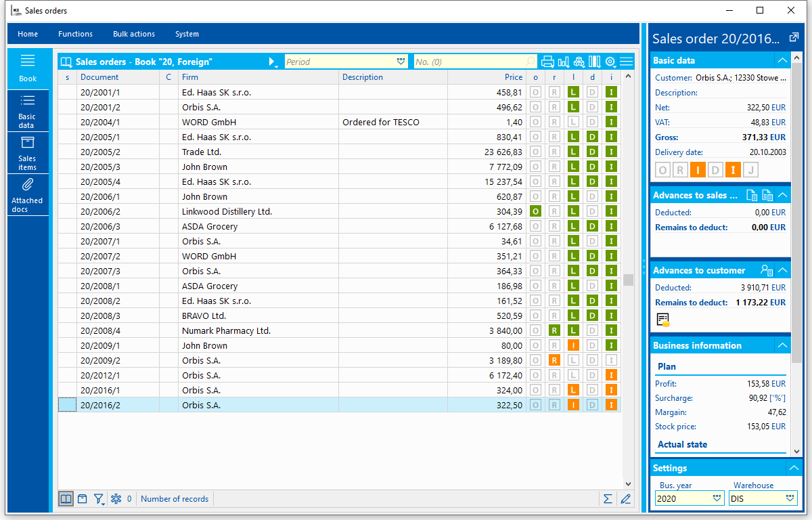Click the play arrow beside the Period field

[x=273, y=62]
